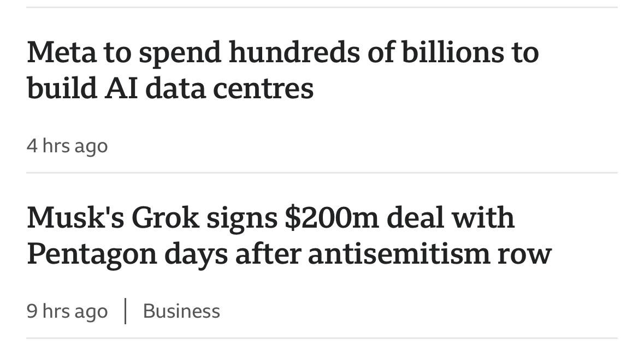Click divider line above the Meta story
The height and width of the screenshot is (351, 644).
322,8
